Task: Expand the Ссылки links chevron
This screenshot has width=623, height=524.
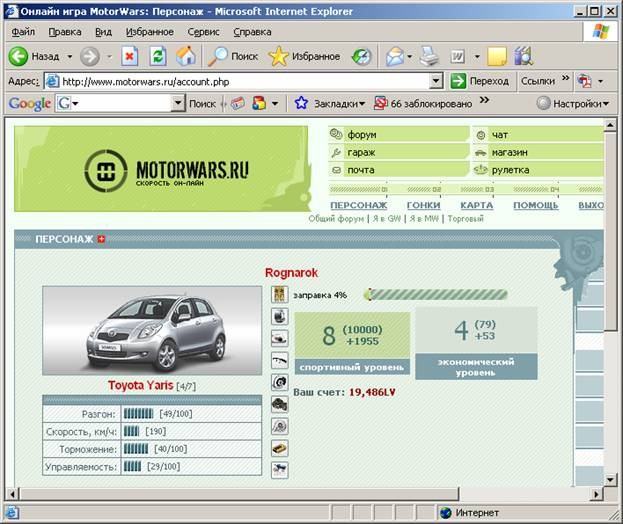Action: [x=565, y=78]
